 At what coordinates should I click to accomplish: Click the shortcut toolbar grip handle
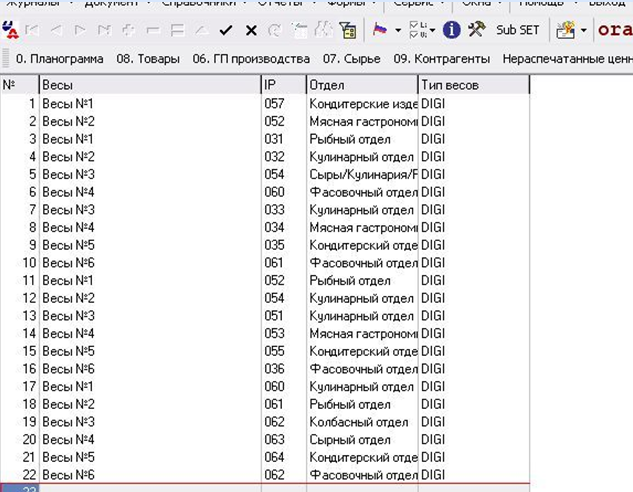[x=6, y=59]
